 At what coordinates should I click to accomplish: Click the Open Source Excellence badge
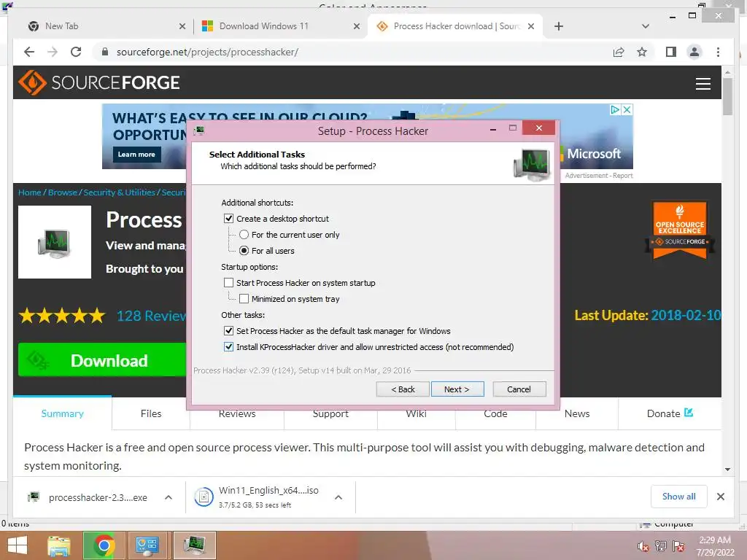679,230
